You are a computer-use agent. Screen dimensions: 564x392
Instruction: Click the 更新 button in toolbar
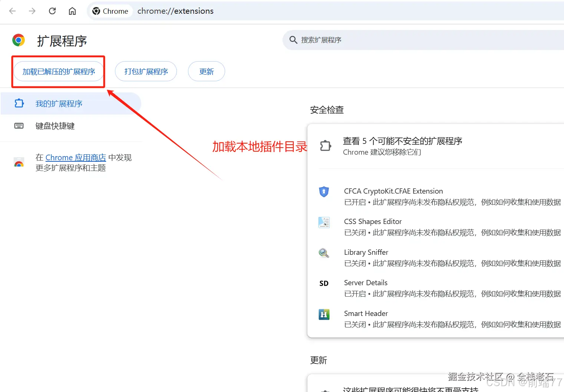point(207,72)
